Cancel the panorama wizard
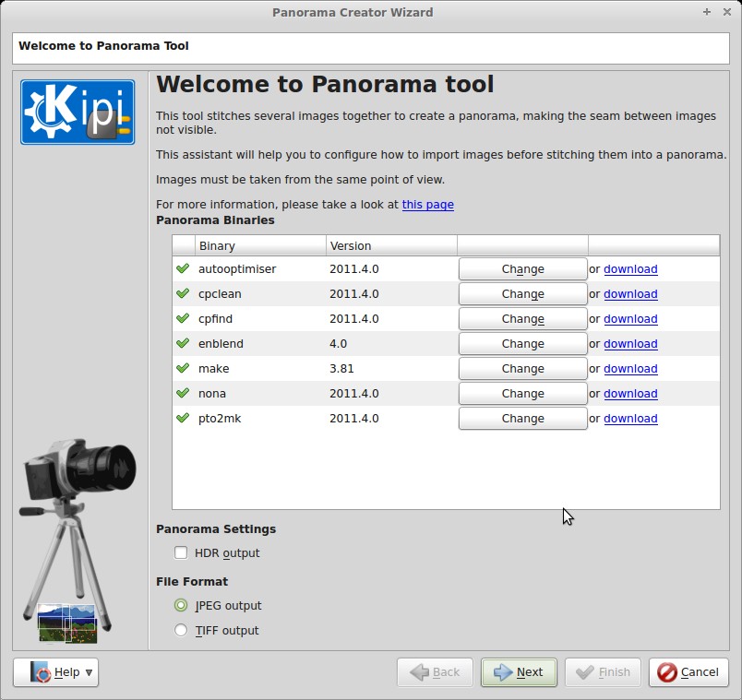Image resolution: width=742 pixels, height=700 pixels. pyautogui.click(x=688, y=672)
